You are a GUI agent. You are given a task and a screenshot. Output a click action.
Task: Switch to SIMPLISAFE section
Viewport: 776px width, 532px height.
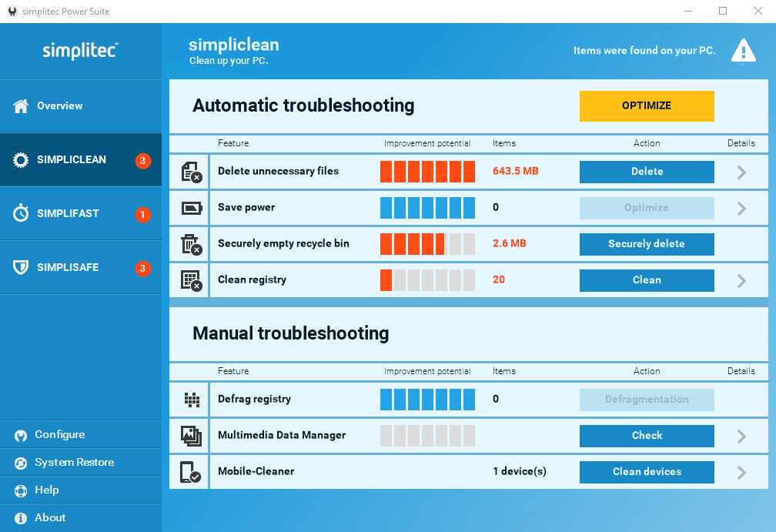click(x=81, y=267)
